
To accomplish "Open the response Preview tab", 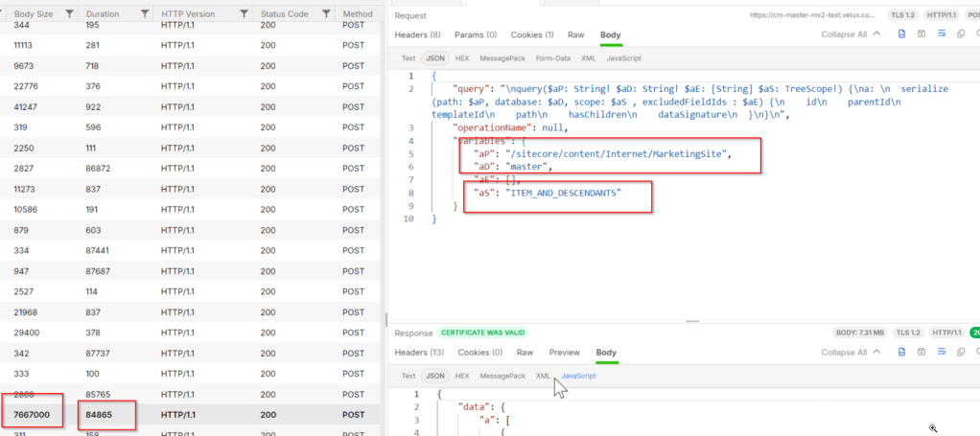I will [x=564, y=353].
